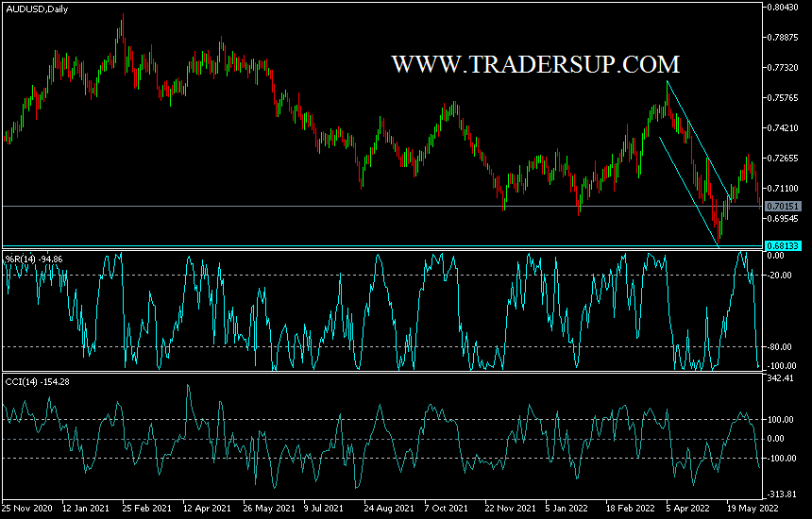Viewport: 812px width, 519px height.
Task: Click the 0.78875 price scale value
Action: (x=783, y=37)
